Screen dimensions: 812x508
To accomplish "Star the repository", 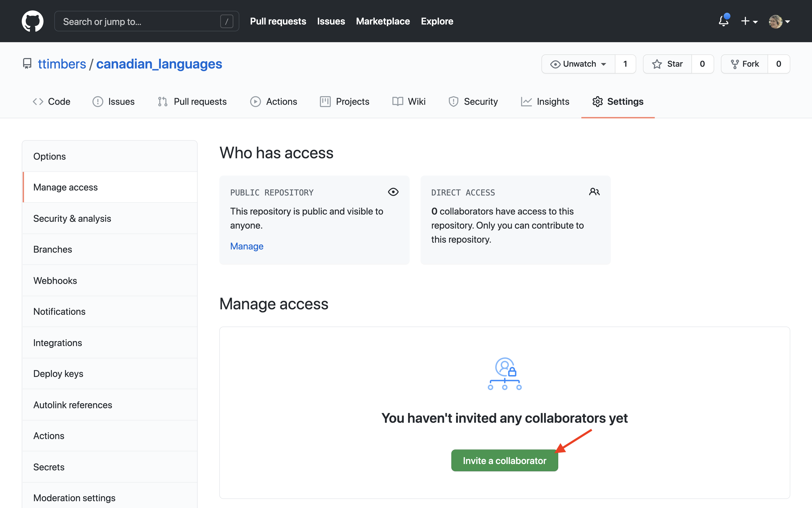I will [667, 64].
